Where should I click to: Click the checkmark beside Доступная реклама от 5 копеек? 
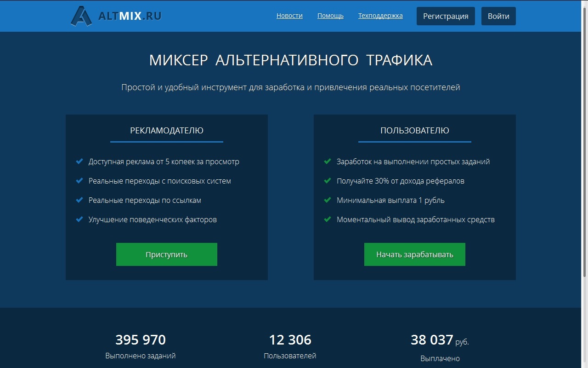click(x=79, y=161)
